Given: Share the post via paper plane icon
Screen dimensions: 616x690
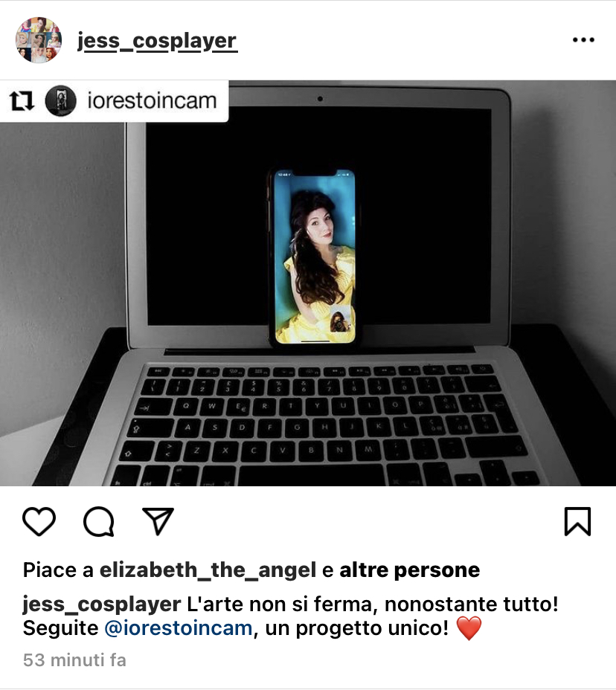Looking at the screenshot, I should click(158, 521).
